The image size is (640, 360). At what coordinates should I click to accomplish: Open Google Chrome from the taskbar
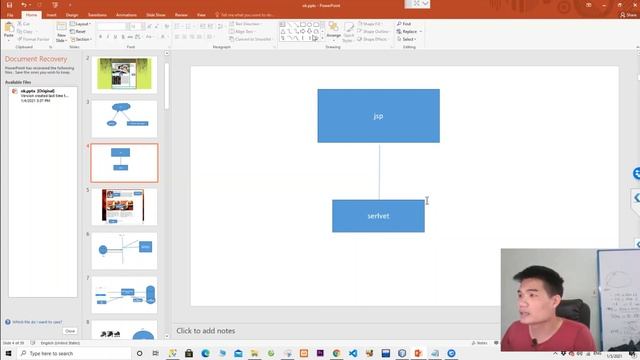336,353
